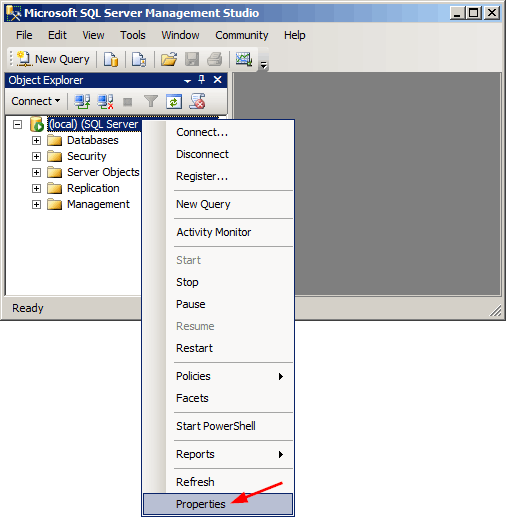Open the Reports submenu

[218, 454]
